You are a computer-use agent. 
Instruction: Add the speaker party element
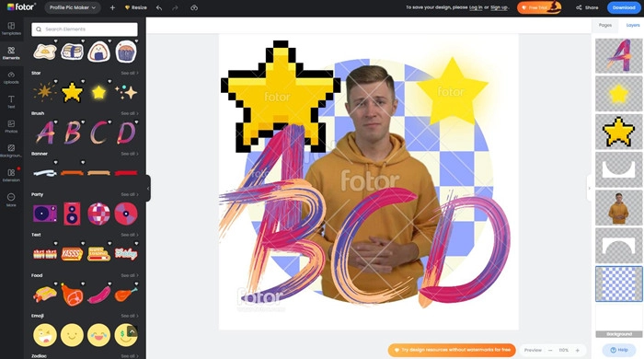click(x=72, y=214)
